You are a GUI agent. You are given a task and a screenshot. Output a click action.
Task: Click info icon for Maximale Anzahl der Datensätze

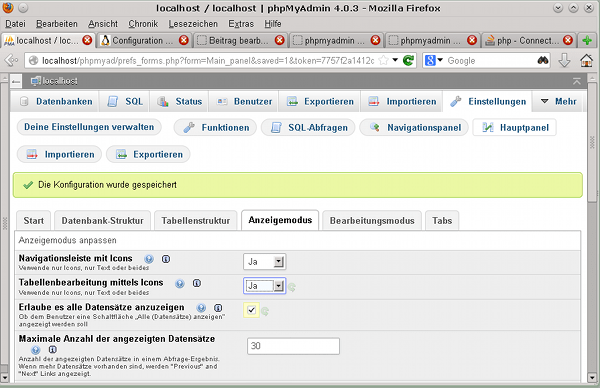(x=52, y=349)
